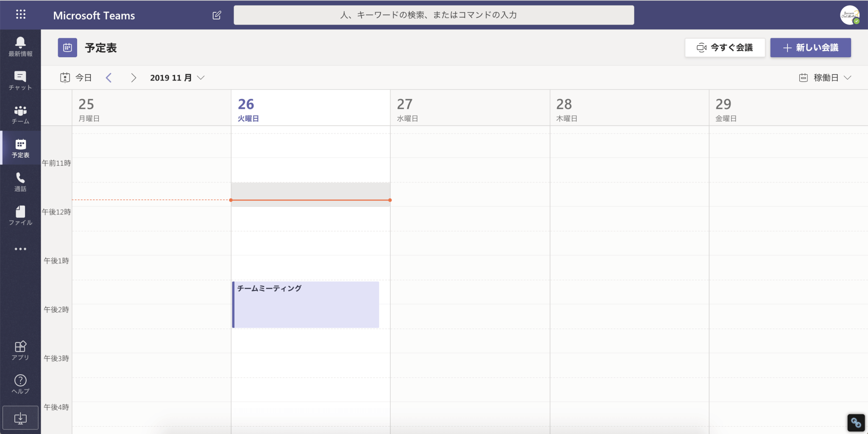Open the Teams (チーム) sidebar icon
Viewport: 868px width, 434px height.
pos(20,114)
